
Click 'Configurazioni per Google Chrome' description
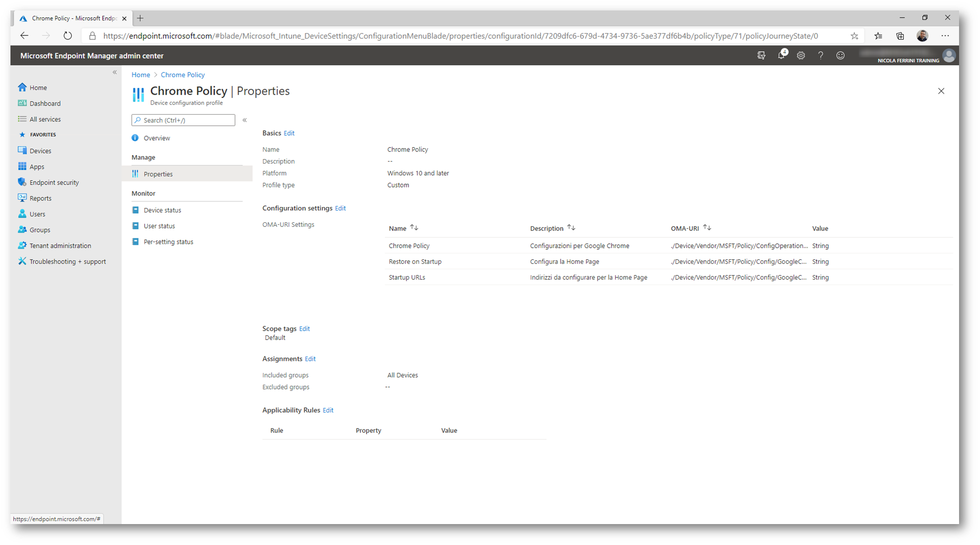tap(580, 246)
